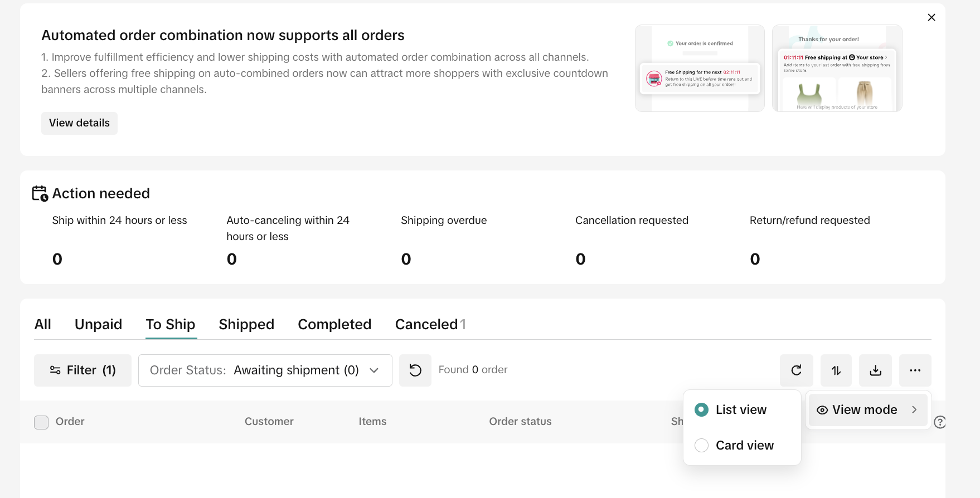Open the three-dot more options menu
Image resolution: width=980 pixels, height=498 pixels.
(x=915, y=370)
